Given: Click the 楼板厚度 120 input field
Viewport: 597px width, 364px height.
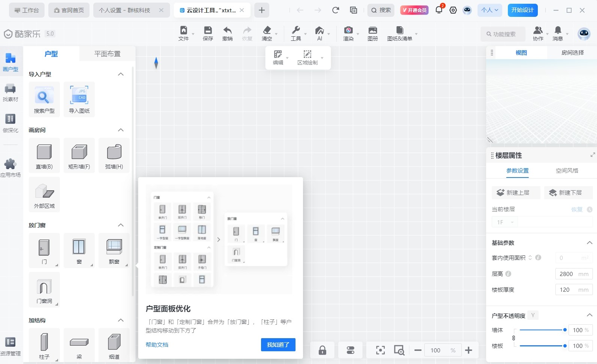Looking at the screenshot, I should click(574, 289).
